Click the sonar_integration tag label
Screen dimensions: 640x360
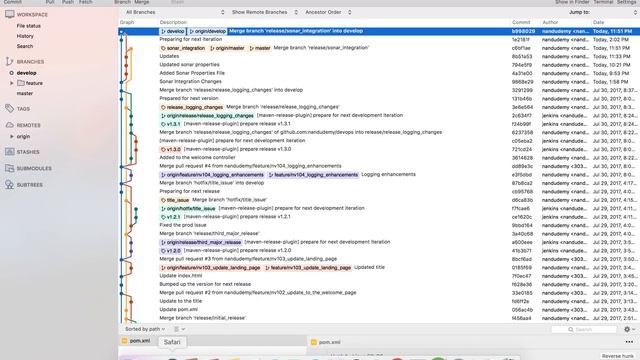[183, 48]
